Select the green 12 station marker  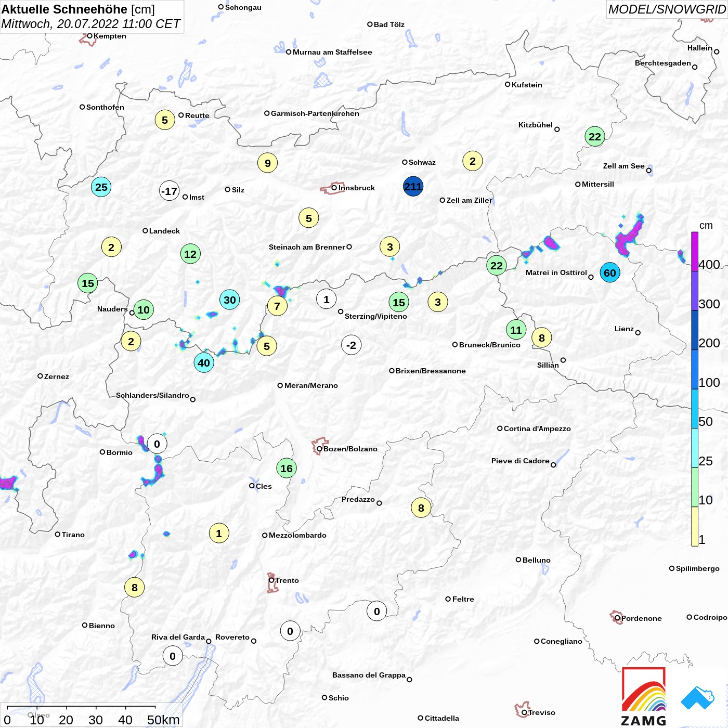click(190, 254)
